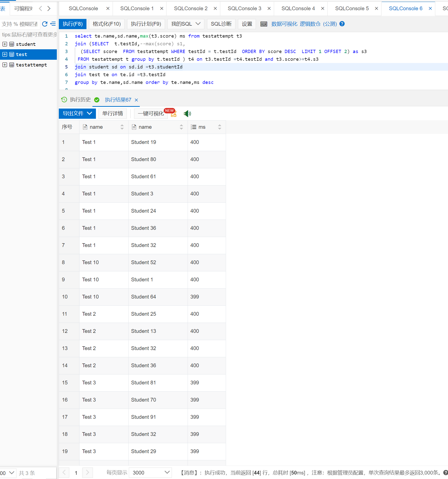This screenshot has height=479, width=448.
Task: Close the SQLConsole 1 tab
Action: point(162,8)
